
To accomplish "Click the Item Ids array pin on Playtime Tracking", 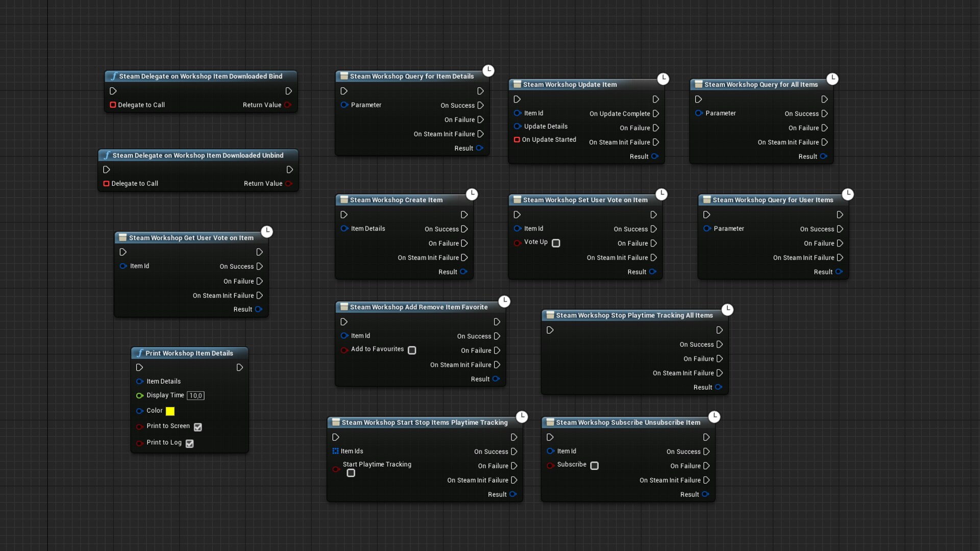I will 336,451.
